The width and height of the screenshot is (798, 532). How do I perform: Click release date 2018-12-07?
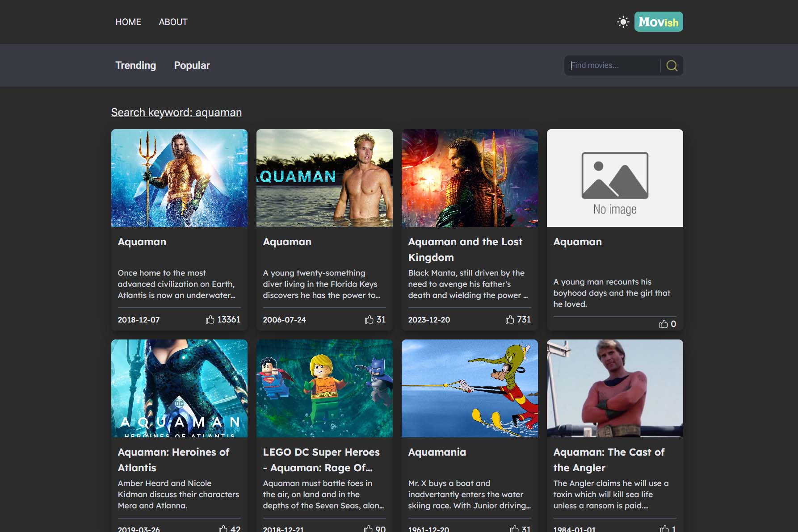[x=139, y=320]
